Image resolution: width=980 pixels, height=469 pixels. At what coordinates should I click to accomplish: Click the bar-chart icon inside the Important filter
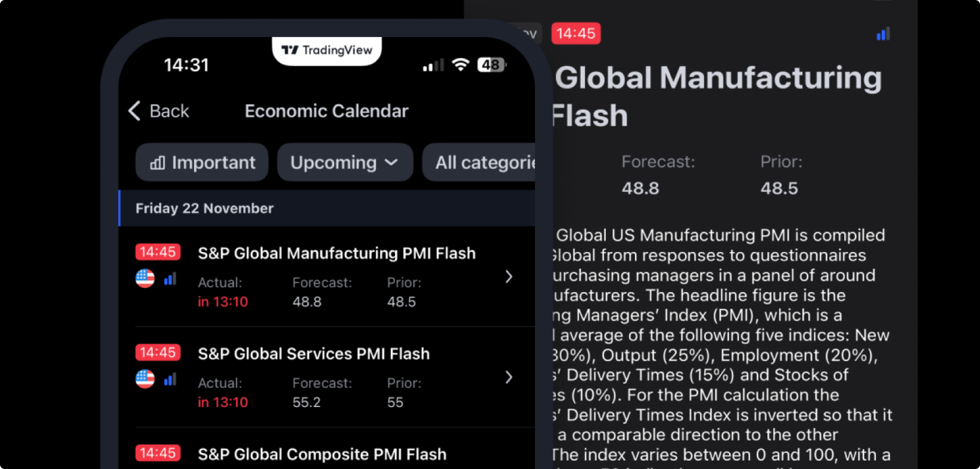tap(157, 162)
